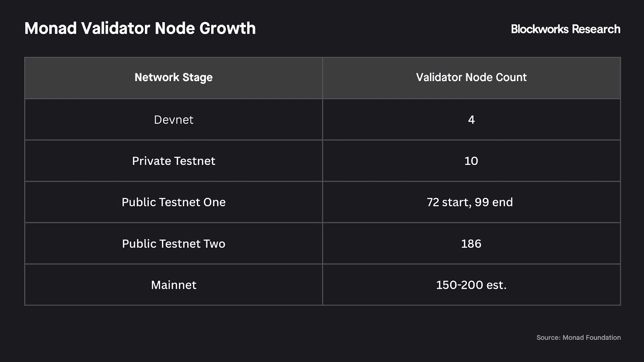Click the 150-200 est. value
Image resolution: width=644 pixels, height=362 pixels.
pyautogui.click(x=471, y=285)
